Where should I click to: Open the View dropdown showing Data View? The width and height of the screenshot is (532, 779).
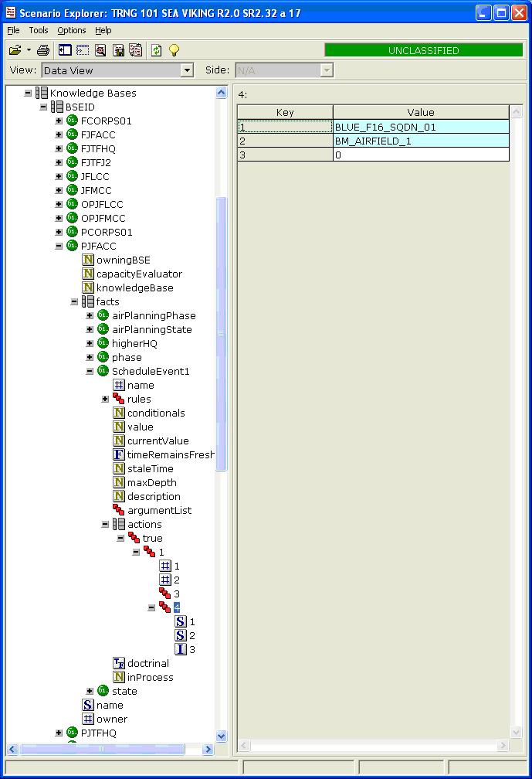187,70
